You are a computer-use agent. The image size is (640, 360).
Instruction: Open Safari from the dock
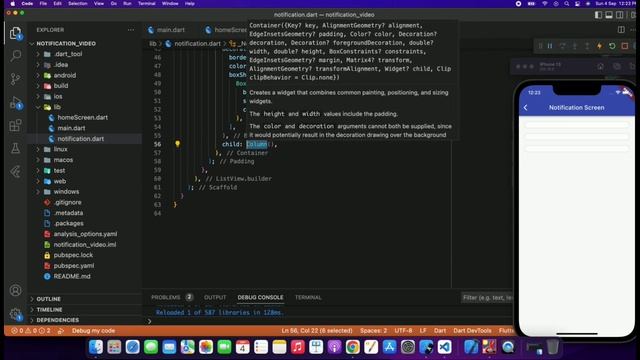click(133, 347)
